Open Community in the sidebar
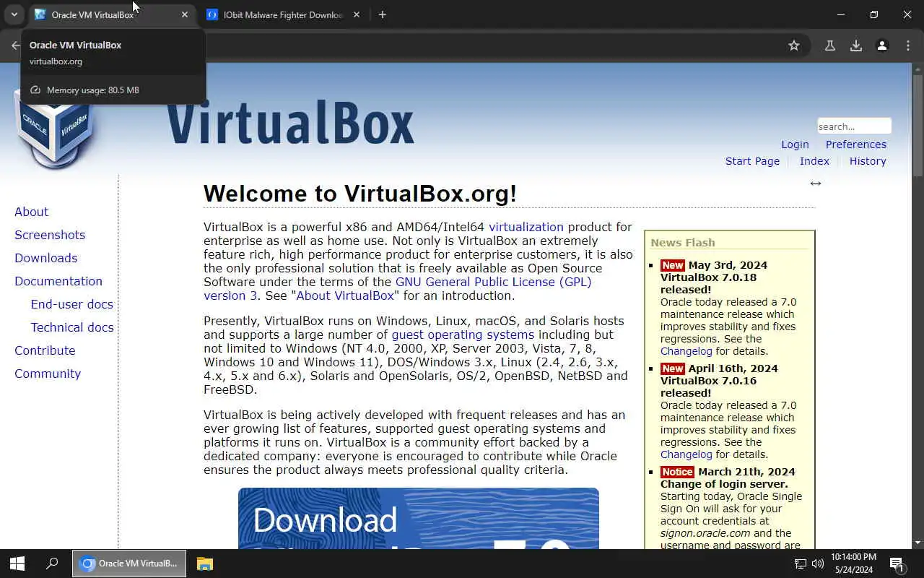Screen dimensions: 924x578 (48, 374)
